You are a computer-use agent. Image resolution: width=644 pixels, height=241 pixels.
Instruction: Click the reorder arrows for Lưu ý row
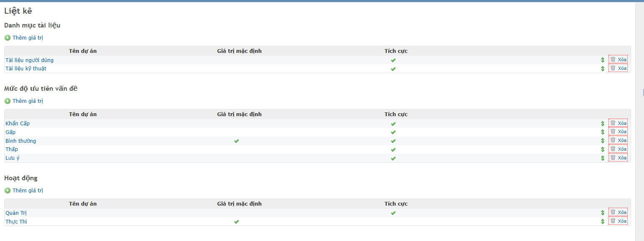coord(602,158)
